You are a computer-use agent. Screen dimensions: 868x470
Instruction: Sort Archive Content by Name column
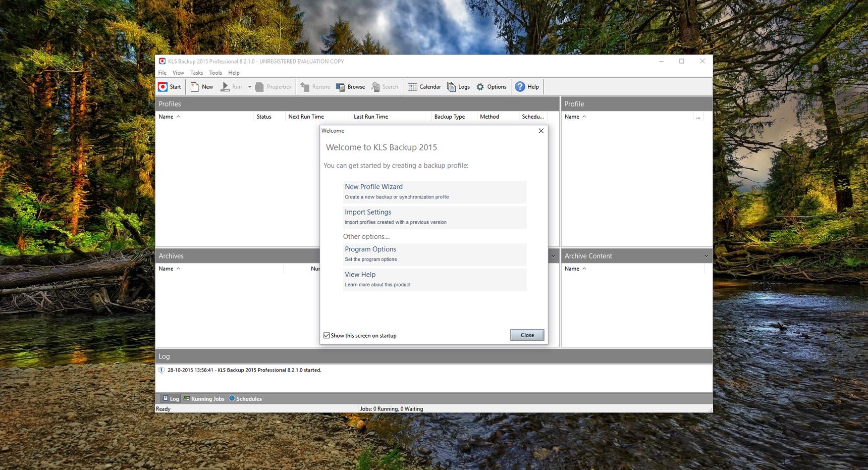tap(633, 269)
